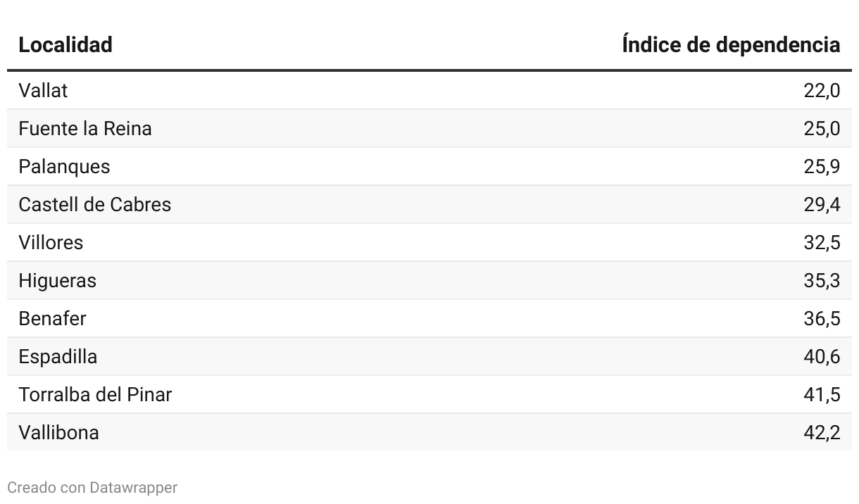Select the Higueras locality cell
The width and height of the screenshot is (859, 504).
(x=57, y=281)
